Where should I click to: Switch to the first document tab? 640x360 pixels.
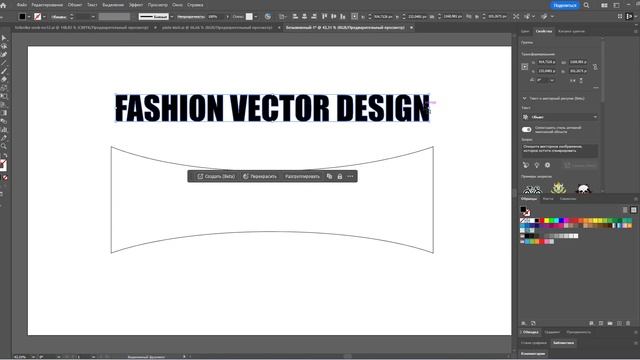click(82, 28)
